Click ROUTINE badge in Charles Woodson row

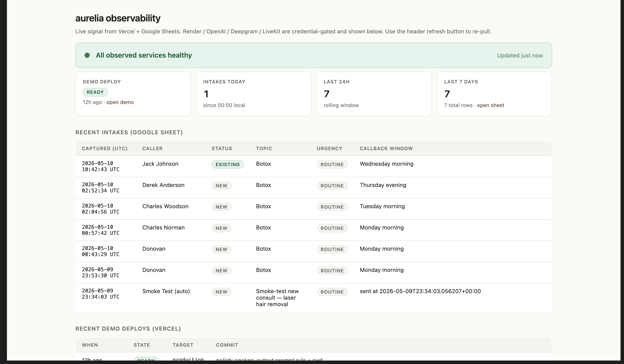pyautogui.click(x=332, y=207)
